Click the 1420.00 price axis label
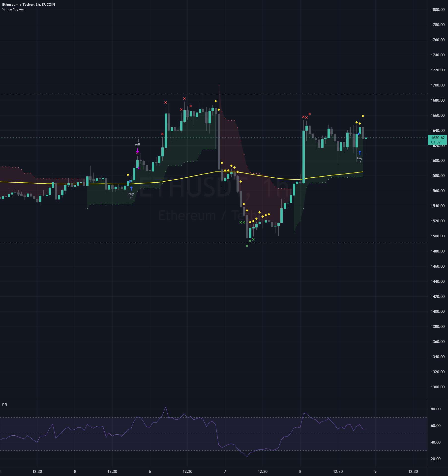The image size is (448, 476). pos(438,297)
